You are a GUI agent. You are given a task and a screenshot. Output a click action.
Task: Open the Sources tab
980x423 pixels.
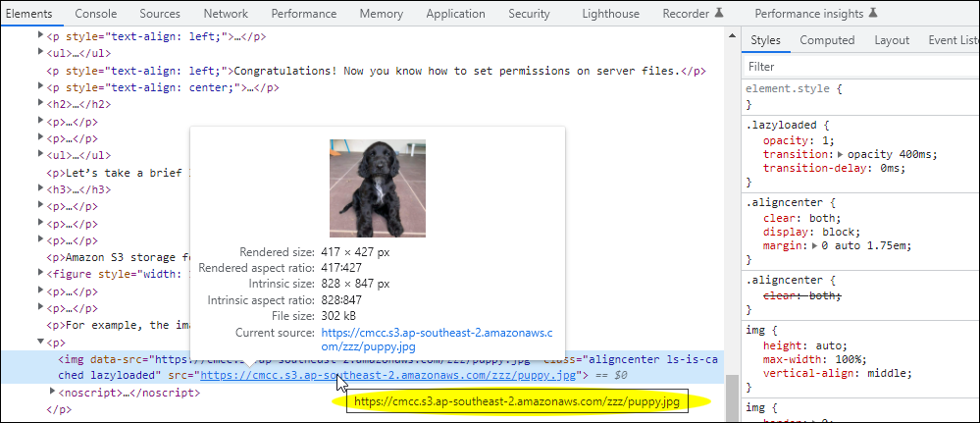[x=160, y=13]
